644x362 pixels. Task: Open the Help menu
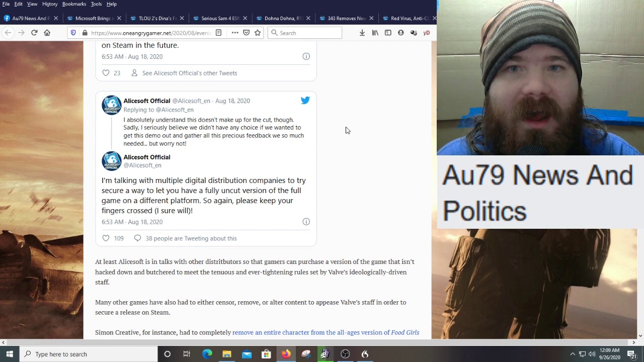(x=112, y=4)
